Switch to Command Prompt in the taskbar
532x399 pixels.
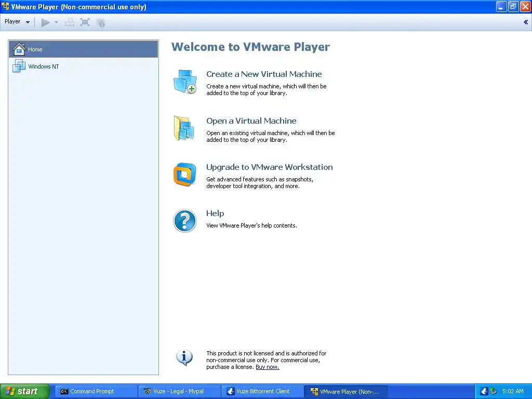point(96,391)
